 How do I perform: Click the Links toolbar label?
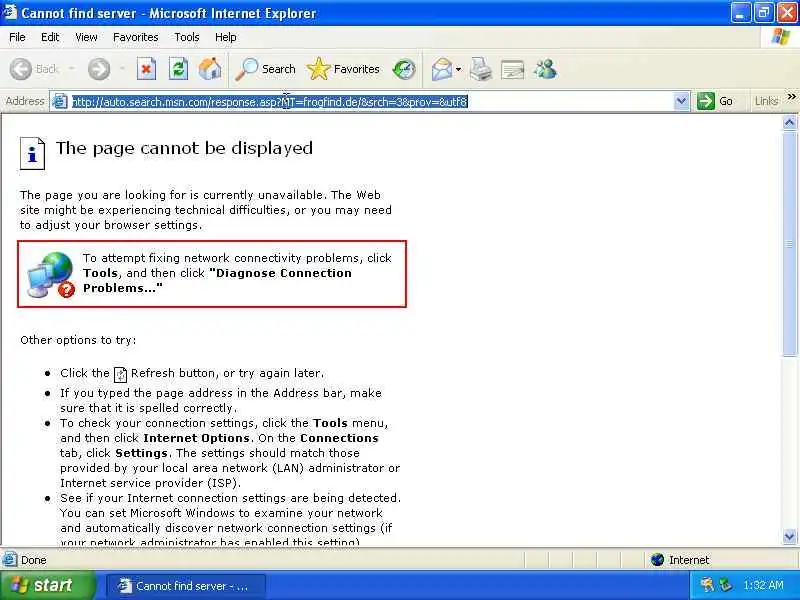(x=766, y=101)
